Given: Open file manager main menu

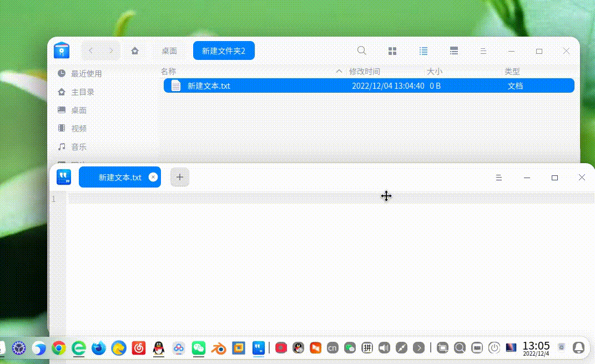Looking at the screenshot, I should coord(483,51).
